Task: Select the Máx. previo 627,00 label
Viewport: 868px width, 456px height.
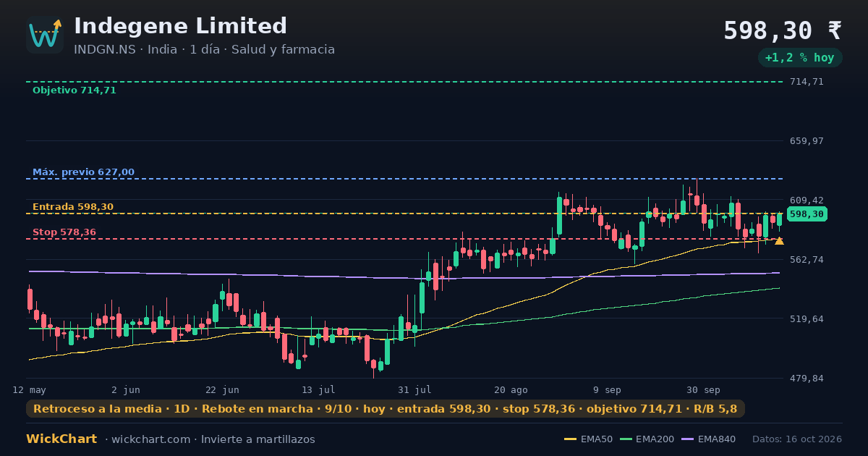Action: point(83,172)
